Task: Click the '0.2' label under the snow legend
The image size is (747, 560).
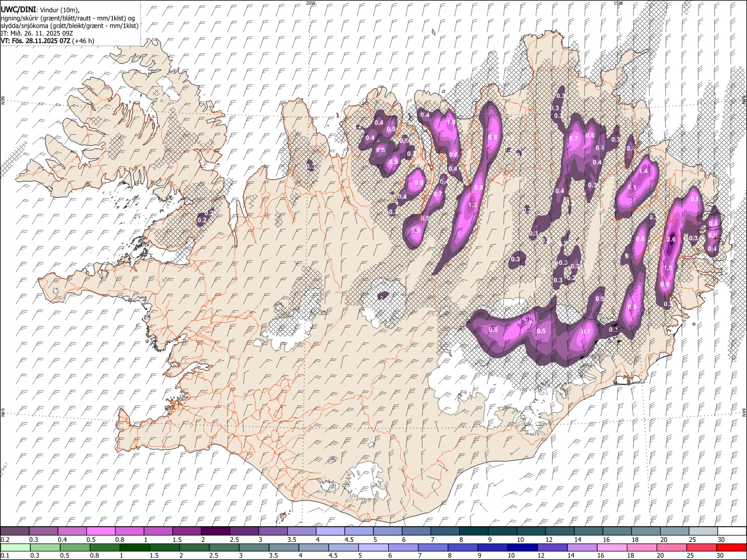Action: point(5,540)
